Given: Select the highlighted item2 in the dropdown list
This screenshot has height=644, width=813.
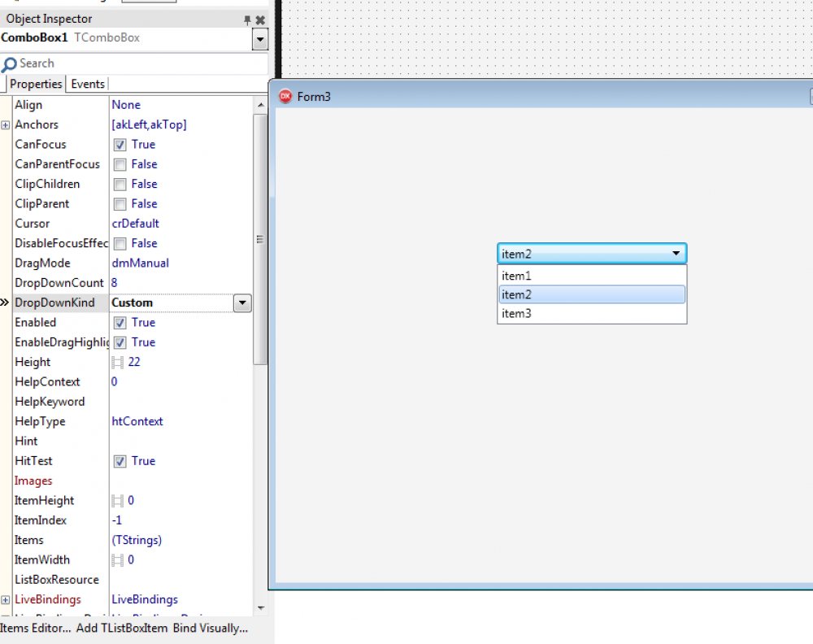Looking at the screenshot, I should tap(592, 294).
